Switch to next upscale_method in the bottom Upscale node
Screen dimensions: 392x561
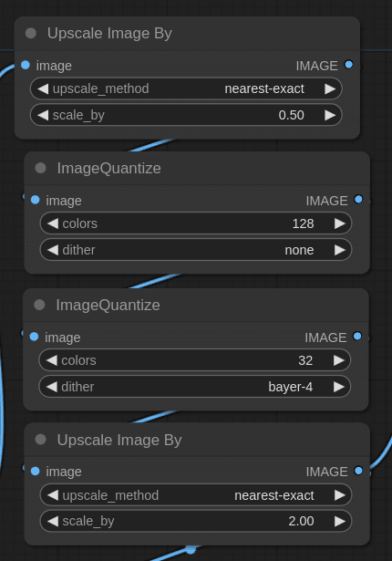[x=339, y=495]
